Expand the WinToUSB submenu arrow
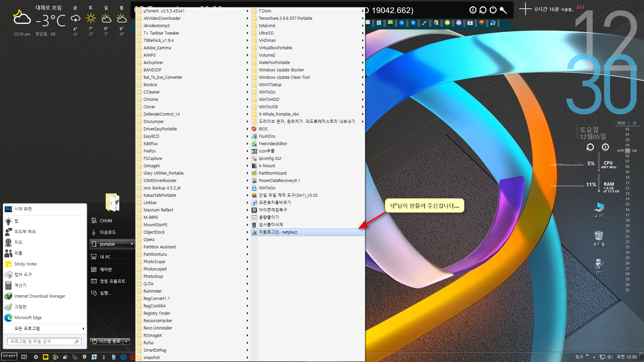Image resolution: width=644 pixels, height=362 pixels. tap(363, 107)
